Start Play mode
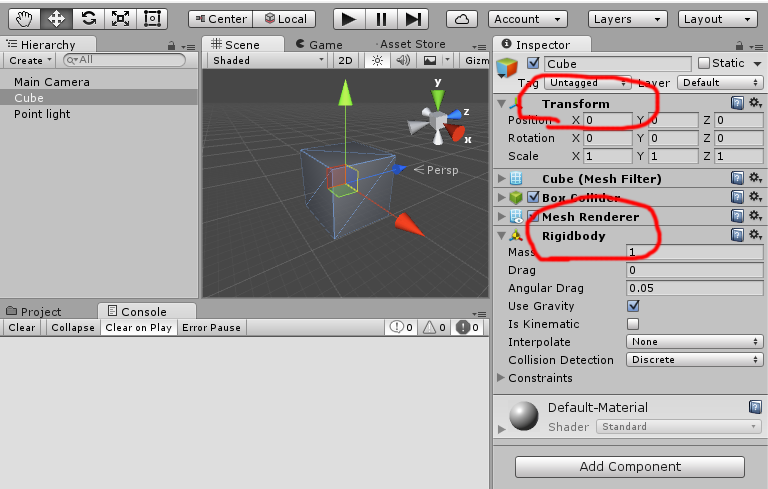 (349, 19)
